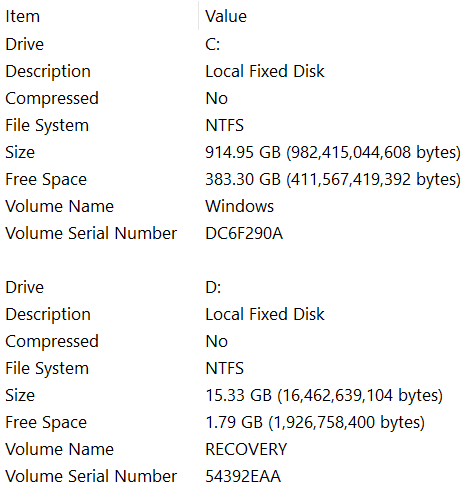Select the D: drive row
Image resolution: width=471 pixels, height=489 pixels.
[x=235, y=287]
